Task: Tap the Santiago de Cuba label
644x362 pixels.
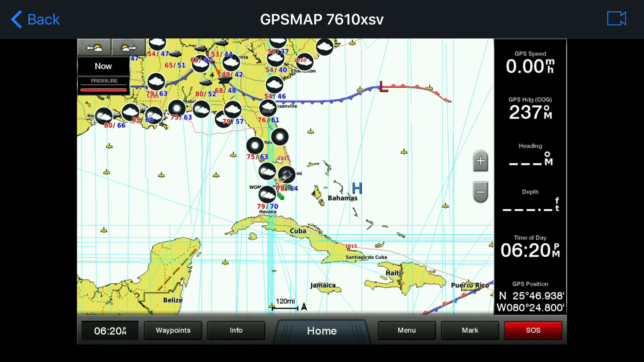Action: [x=366, y=257]
